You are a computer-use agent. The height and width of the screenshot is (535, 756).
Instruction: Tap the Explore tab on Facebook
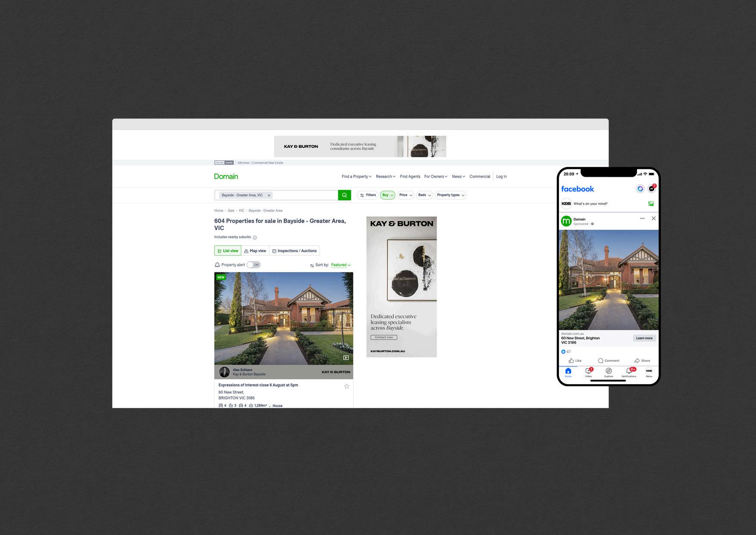pos(609,373)
